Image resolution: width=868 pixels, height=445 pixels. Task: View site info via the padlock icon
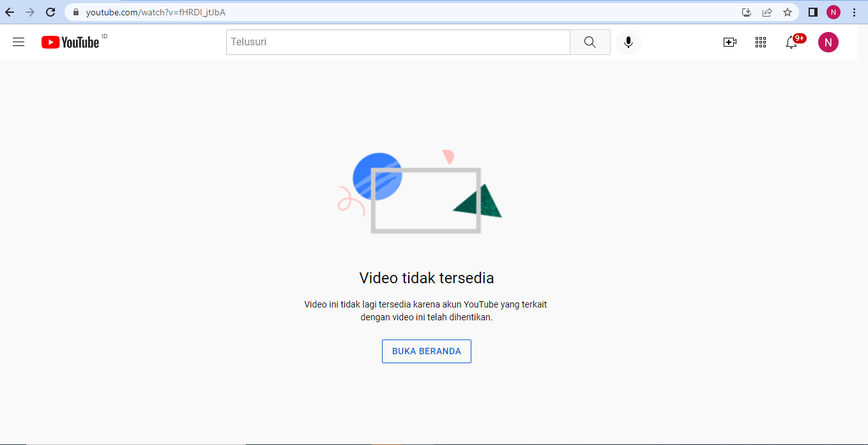[x=76, y=12]
